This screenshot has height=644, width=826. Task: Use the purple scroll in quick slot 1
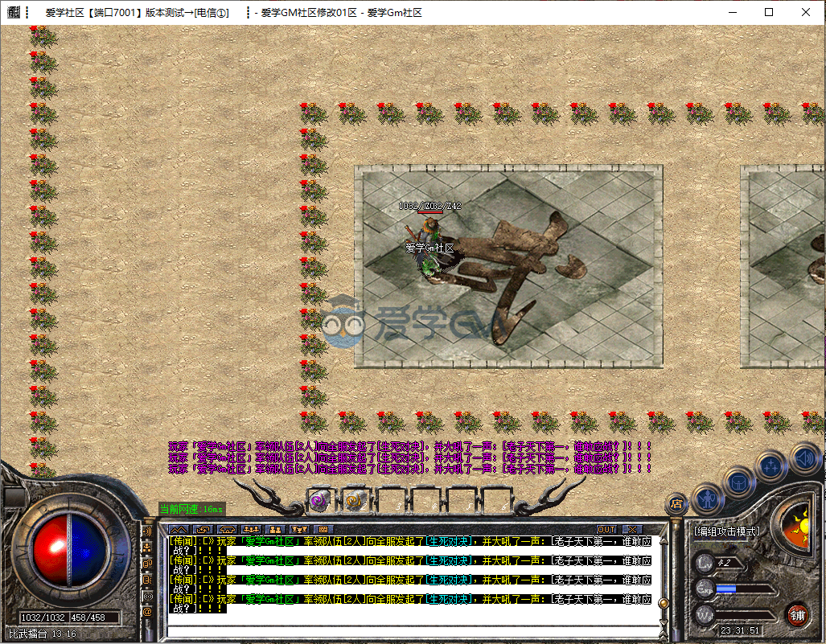319,500
